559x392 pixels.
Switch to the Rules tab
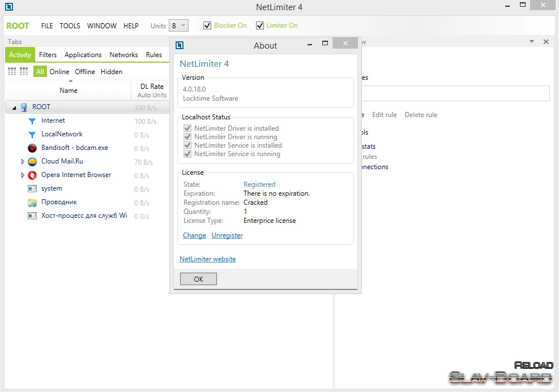tap(153, 55)
